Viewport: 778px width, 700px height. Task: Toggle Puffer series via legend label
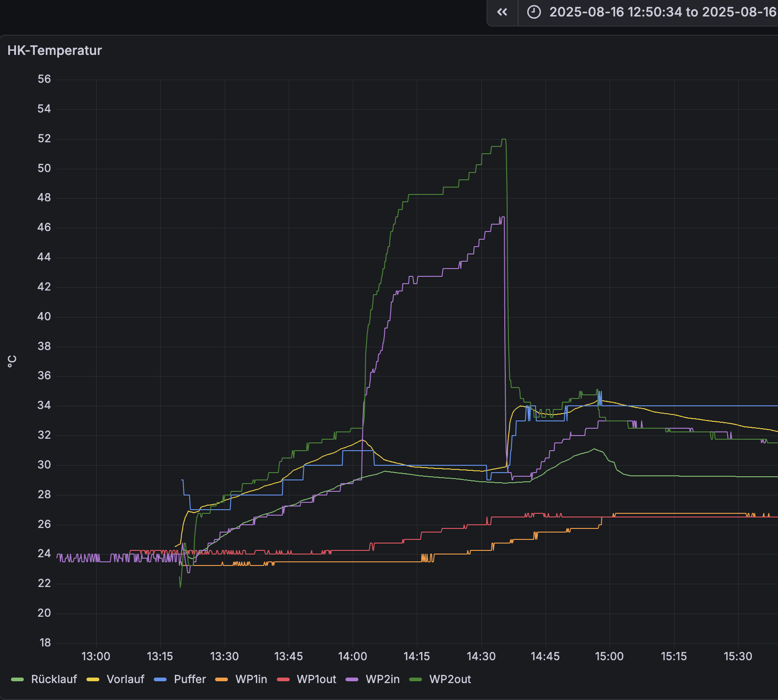click(189, 679)
